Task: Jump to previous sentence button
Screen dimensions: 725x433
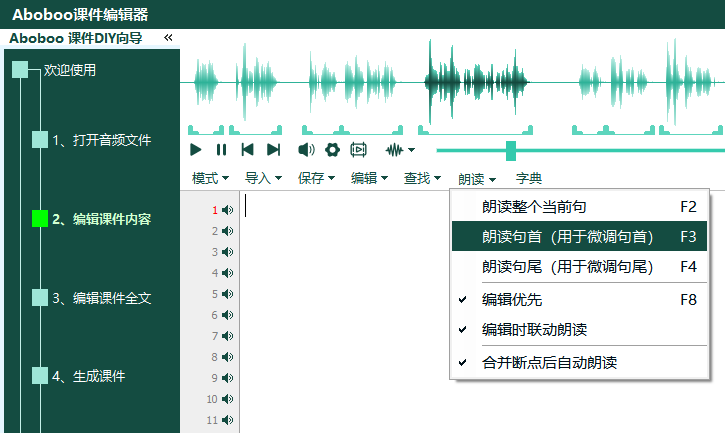Action: (x=247, y=150)
